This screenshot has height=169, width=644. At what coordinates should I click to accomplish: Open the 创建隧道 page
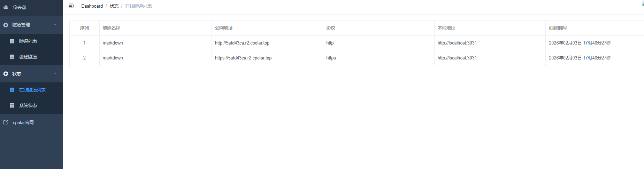[28, 57]
